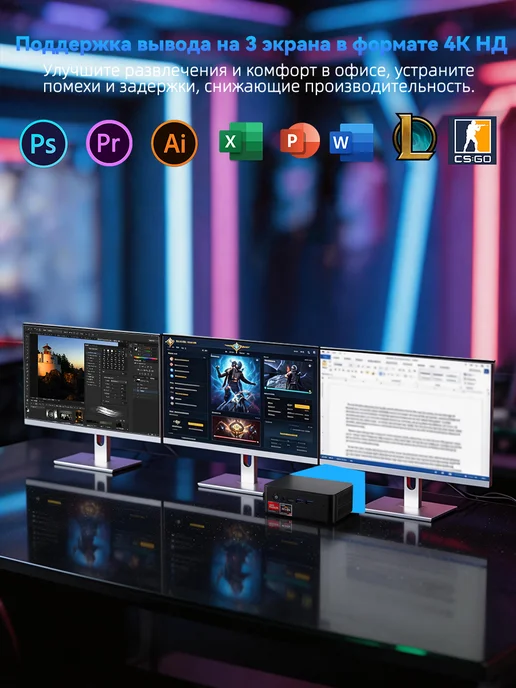
Task: Open the Premiere Pro Pr icon
Action: click(109, 143)
